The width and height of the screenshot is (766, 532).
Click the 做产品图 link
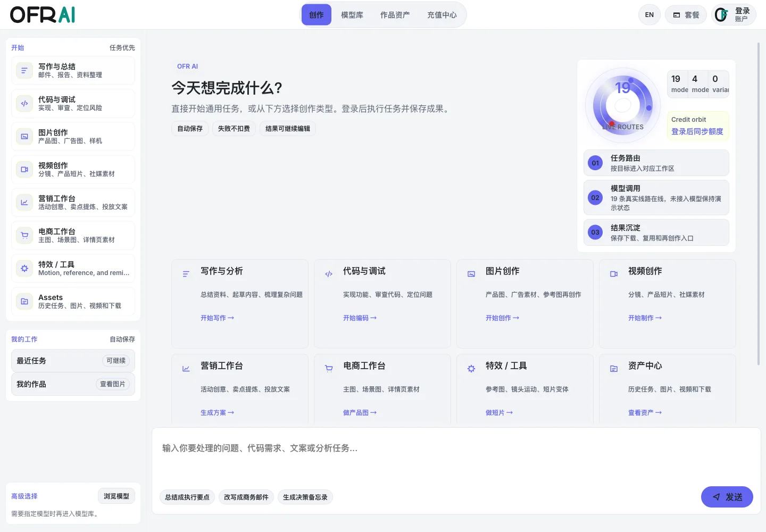point(360,412)
